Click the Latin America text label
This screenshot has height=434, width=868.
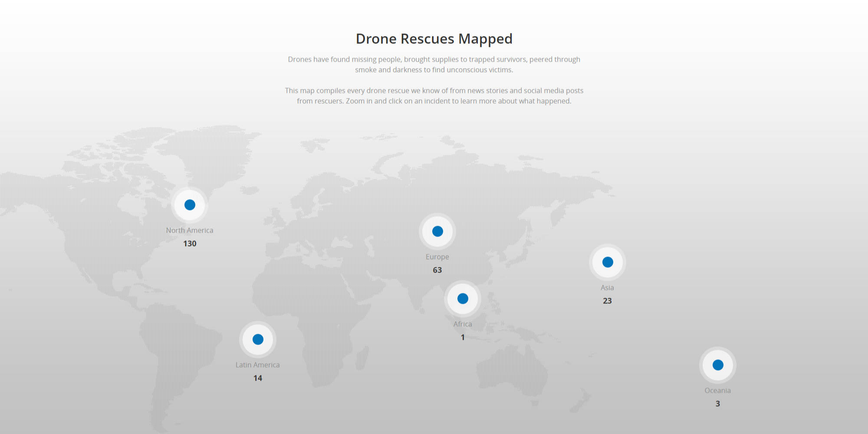pyautogui.click(x=258, y=365)
